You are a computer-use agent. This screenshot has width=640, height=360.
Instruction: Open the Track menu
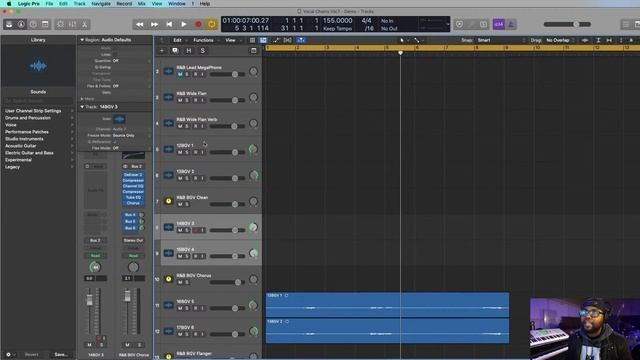click(80, 4)
